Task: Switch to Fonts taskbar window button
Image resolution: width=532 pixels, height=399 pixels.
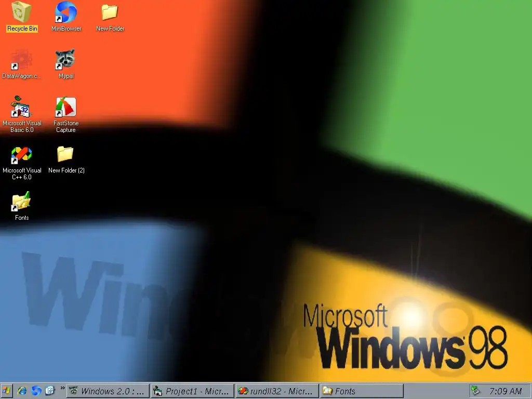Action: click(x=362, y=391)
